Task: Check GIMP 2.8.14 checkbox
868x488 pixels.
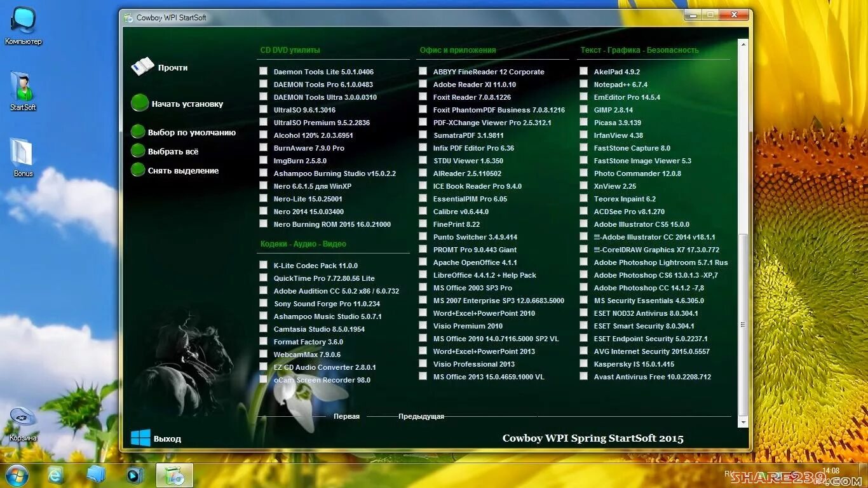Action: (x=583, y=109)
